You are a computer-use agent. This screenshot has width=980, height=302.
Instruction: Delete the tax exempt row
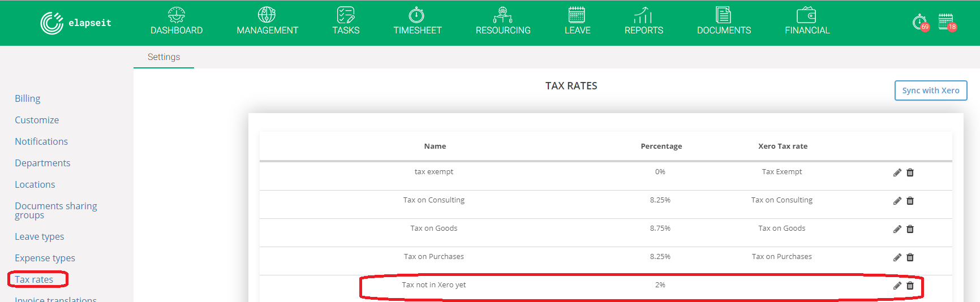pyautogui.click(x=910, y=172)
